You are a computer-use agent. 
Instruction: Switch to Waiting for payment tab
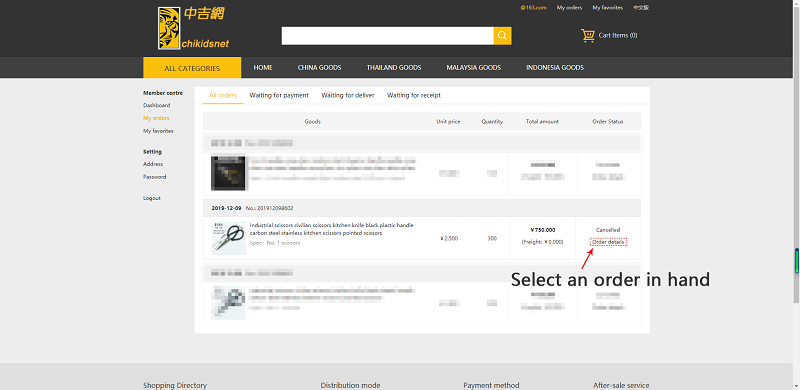pyautogui.click(x=279, y=95)
